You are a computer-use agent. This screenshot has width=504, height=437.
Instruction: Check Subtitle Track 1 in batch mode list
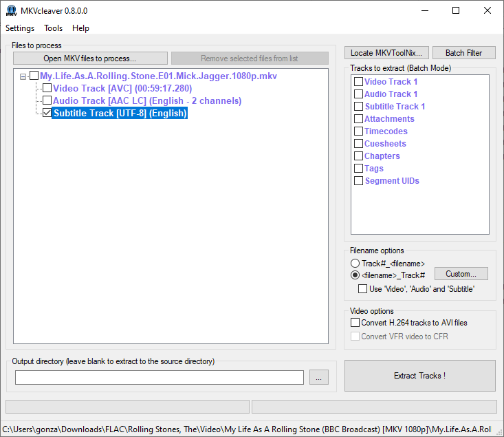(x=358, y=106)
